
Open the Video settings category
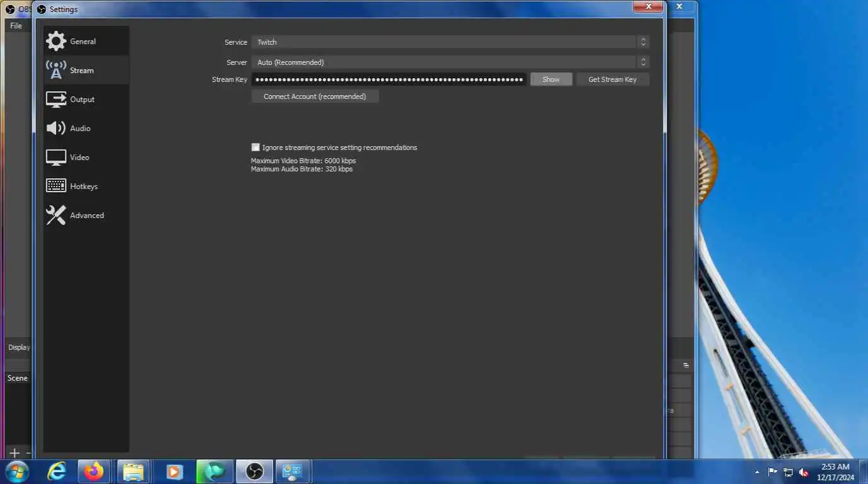pyautogui.click(x=86, y=158)
